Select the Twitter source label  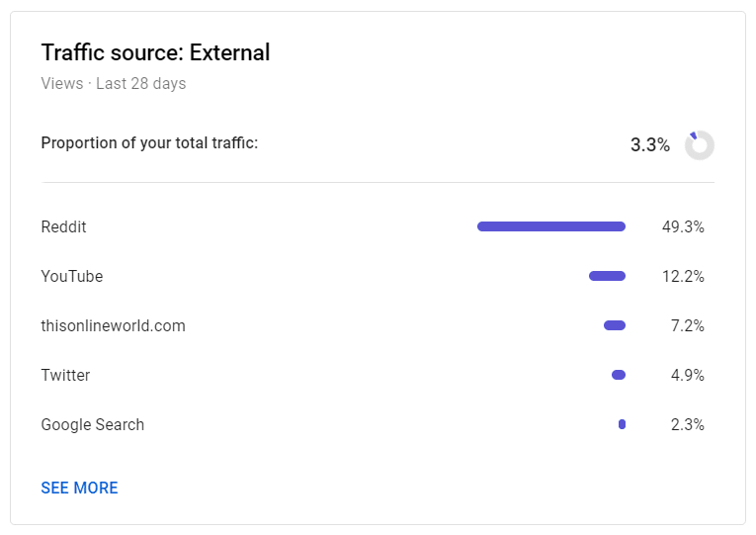65,375
